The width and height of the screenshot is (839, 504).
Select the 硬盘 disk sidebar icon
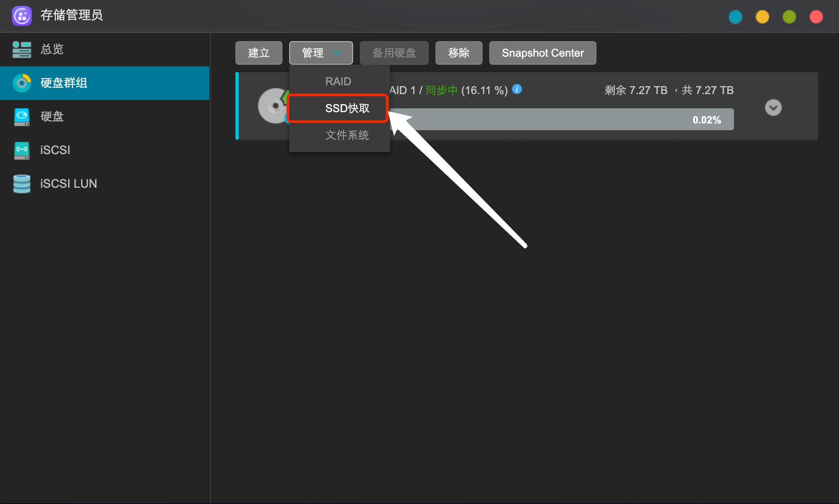pyautogui.click(x=22, y=116)
